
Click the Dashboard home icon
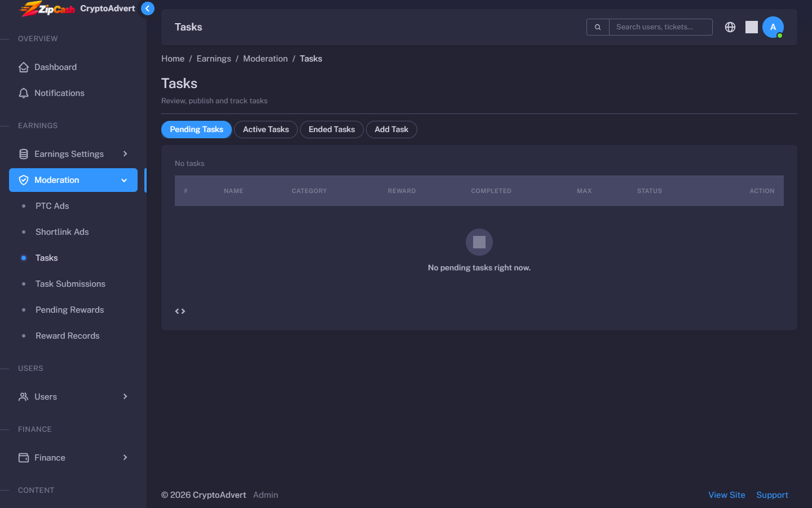click(24, 67)
